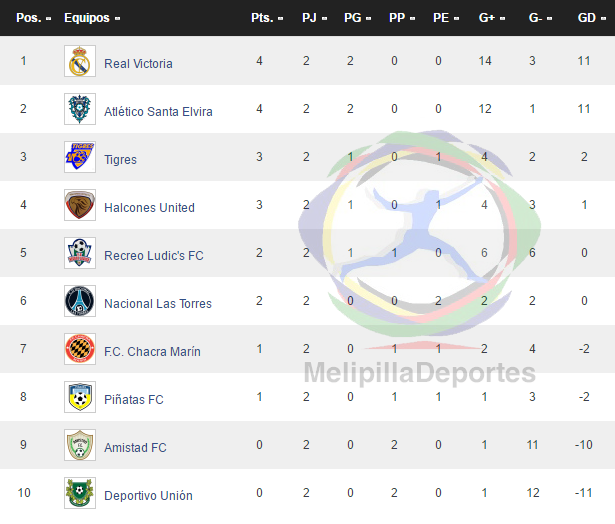615x524 pixels.
Task: Sort teams by Equipos header
Action: 92,18
